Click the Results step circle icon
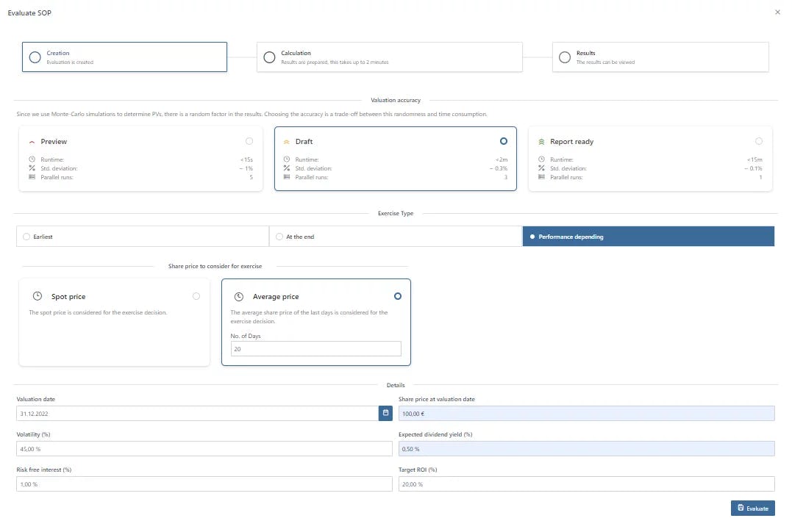Image resolution: width=792 pixels, height=532 pixels. (x=565, y=57)
